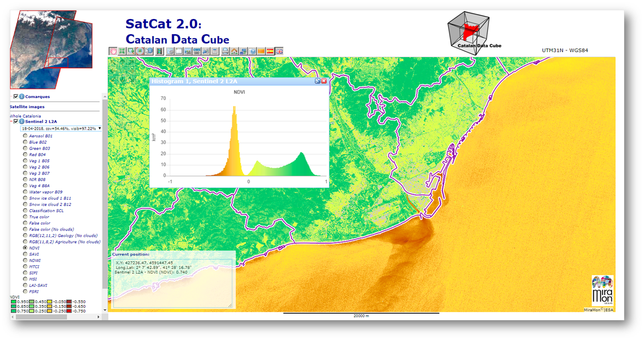The image size is (644, 340).
Task: Click the plug and document toolbar icon
Action: (x=206, y=51)
